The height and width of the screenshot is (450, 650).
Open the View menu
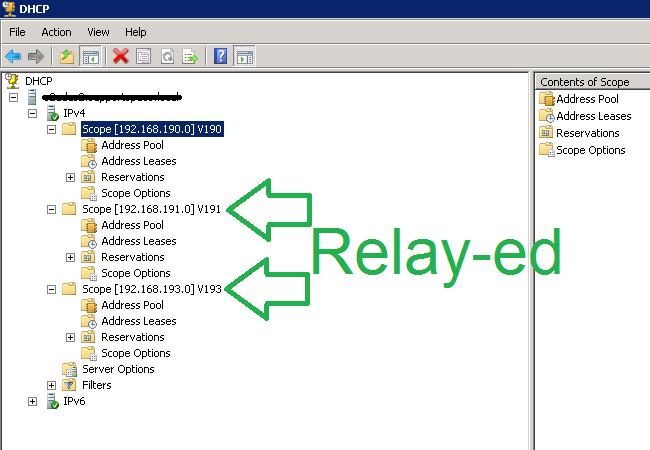98,32
